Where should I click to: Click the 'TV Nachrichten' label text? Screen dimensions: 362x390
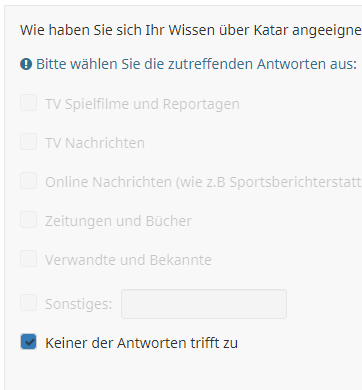pyautogui.click(x=95, y=143)
